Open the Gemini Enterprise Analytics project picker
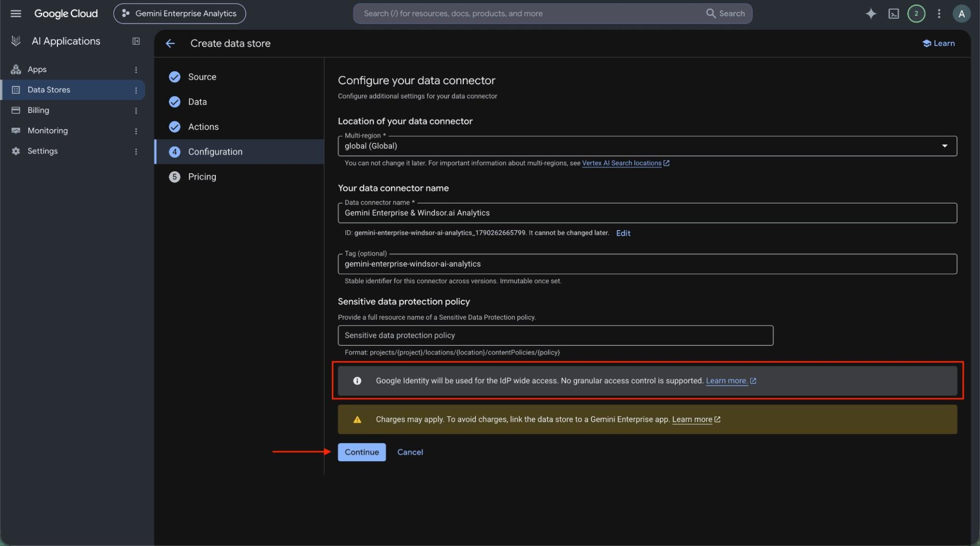This screenshot has height=546, width=980. (x=179, y=13)
